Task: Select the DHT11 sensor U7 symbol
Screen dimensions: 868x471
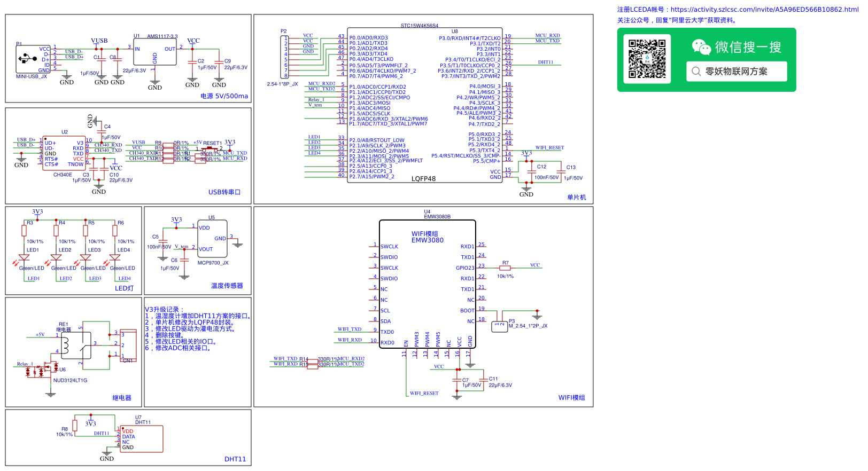Action: coord(141,439)
